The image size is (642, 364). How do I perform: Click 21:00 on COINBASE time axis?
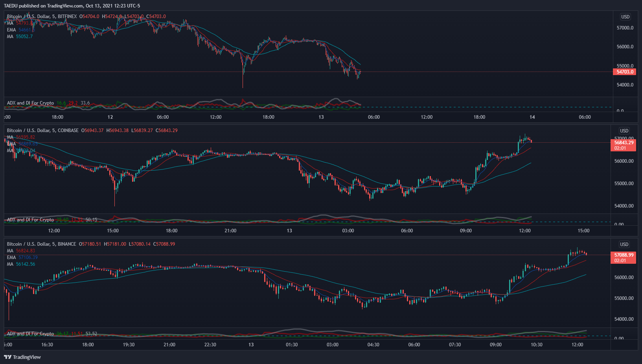coord(230,231)
